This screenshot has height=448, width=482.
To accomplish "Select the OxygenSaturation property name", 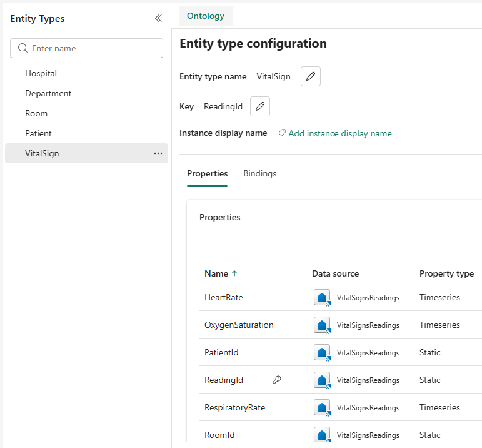I will pyautogui.click(x=239, y=325).
